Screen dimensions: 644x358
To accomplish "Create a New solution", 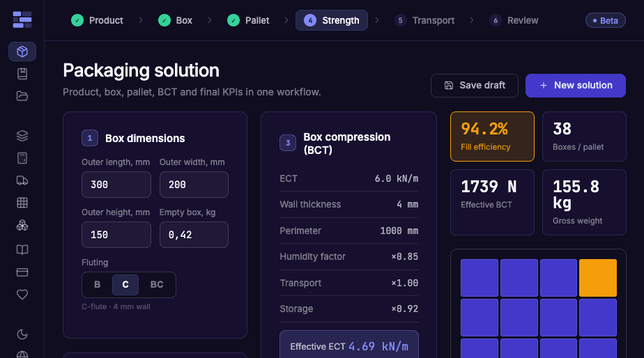I will coord(576,86).
